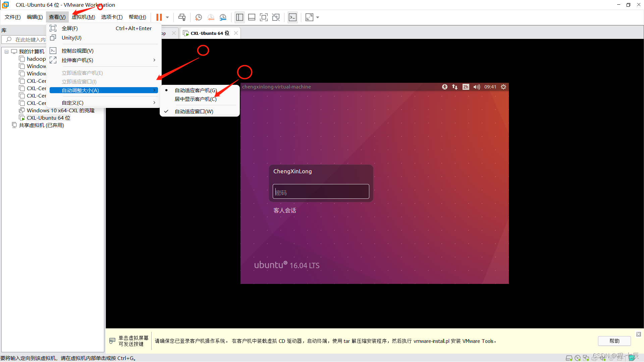Open the stretch mode dropdown arrow on the toolbar

click(318, 17)
